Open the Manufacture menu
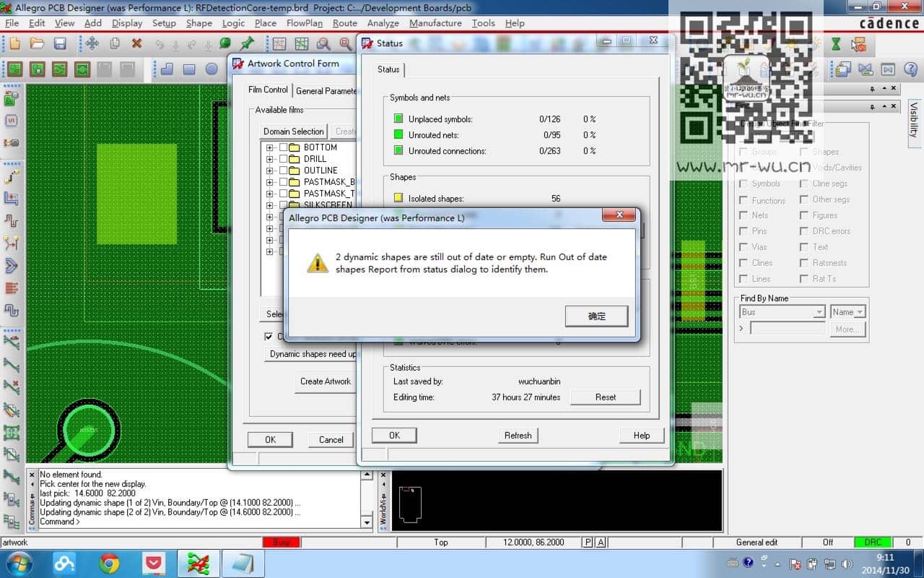Screen dimensions: 924x578 (x=435, y=23)
